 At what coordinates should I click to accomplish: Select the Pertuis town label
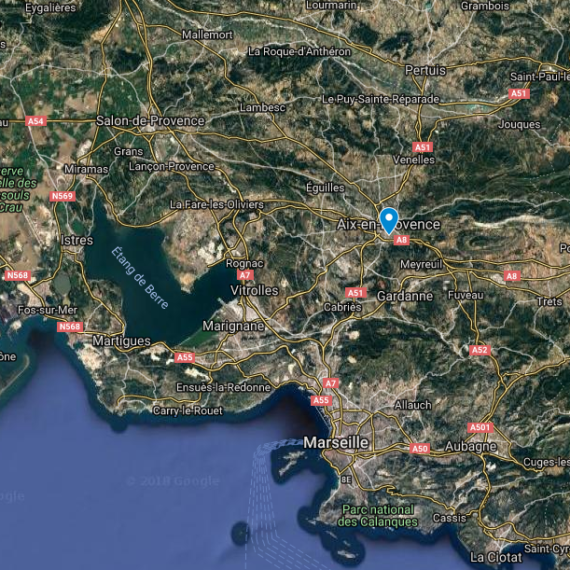[x=425, y=70]
